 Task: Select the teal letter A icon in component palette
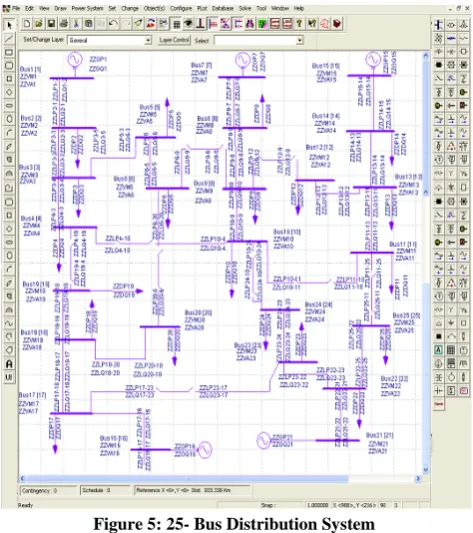(439, 350)
